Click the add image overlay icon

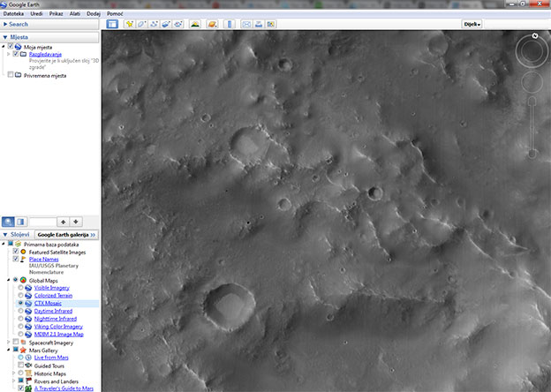pos(166,24)
